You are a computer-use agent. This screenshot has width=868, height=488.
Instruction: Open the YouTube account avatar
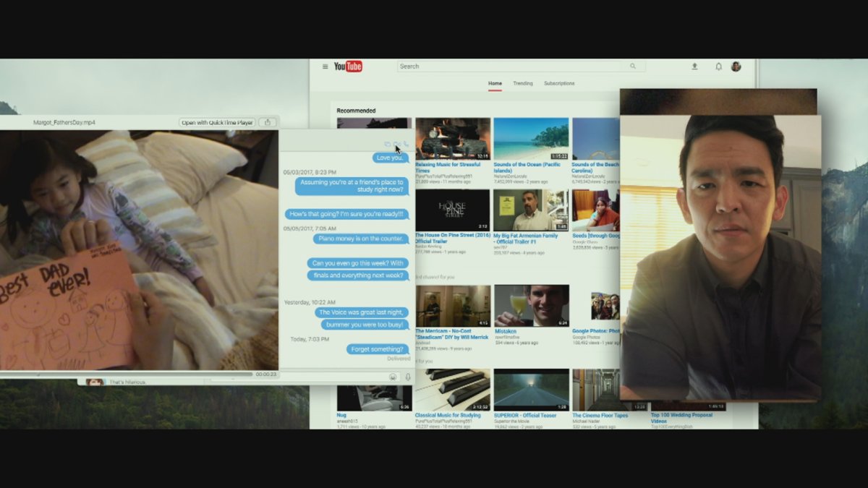[736, 67]
